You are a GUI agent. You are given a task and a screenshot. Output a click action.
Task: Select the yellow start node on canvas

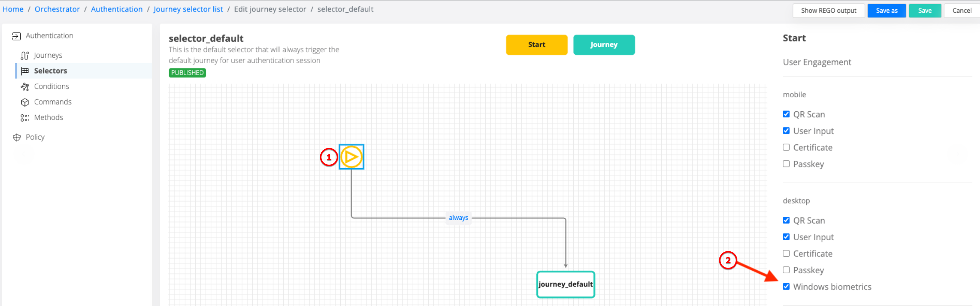351,157
